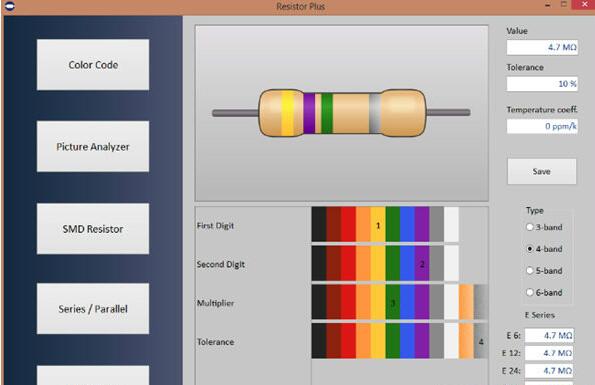This screenshot has width=595, height=385.
Task: Open the Color Code section
Action: [93, 65]
